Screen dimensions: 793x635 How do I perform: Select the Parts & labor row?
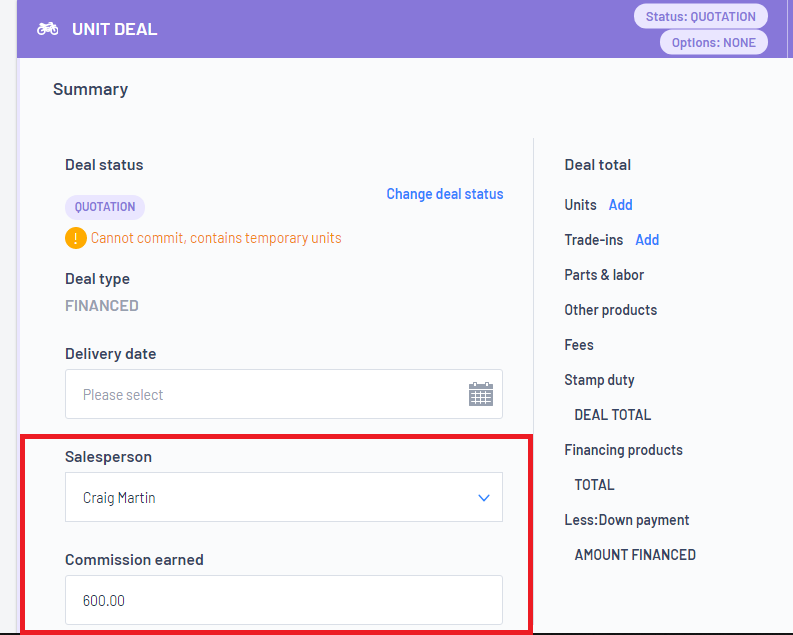click(x=604, y=275)
